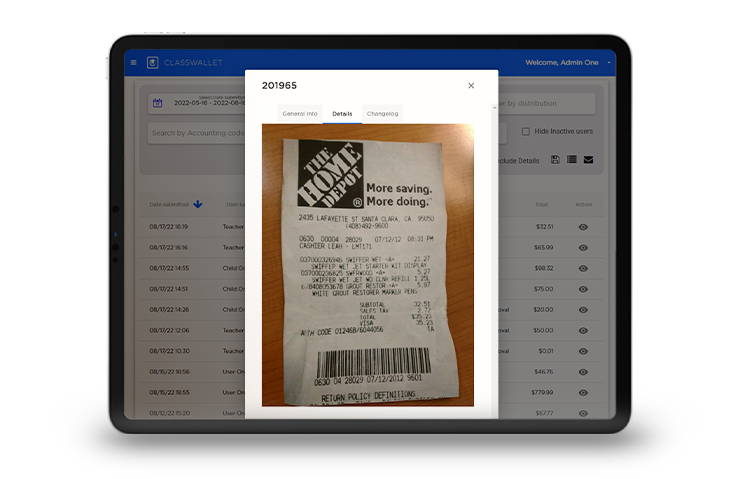749x479 pixels.
Task: View details for the $50.00 row
Action: click(x=583, y=330)
